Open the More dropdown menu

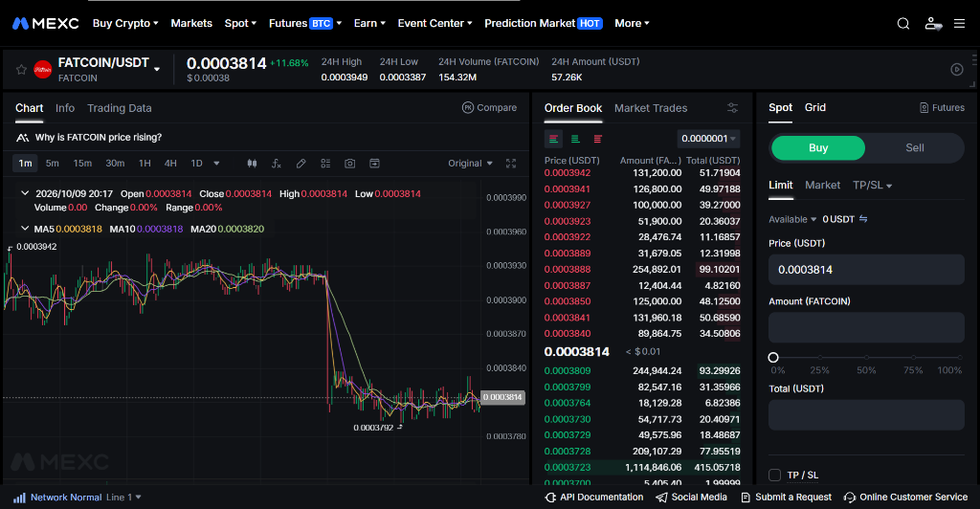[632, 24]
